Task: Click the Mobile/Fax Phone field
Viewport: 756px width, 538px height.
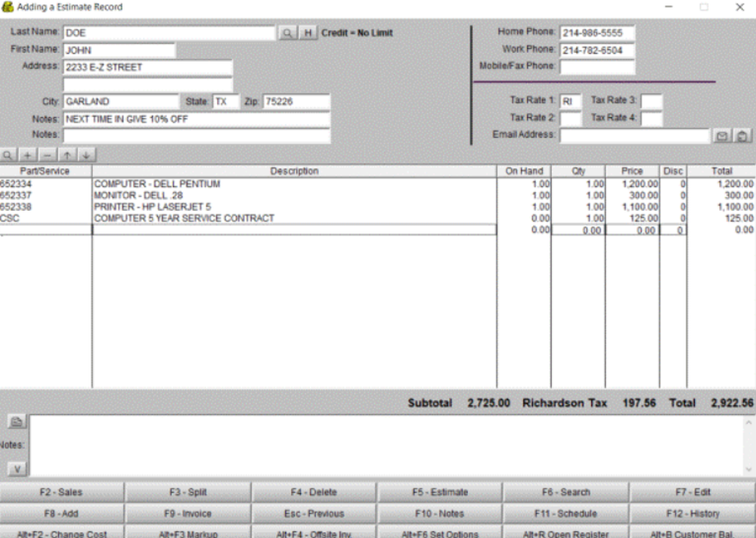Action: point(597,67)
